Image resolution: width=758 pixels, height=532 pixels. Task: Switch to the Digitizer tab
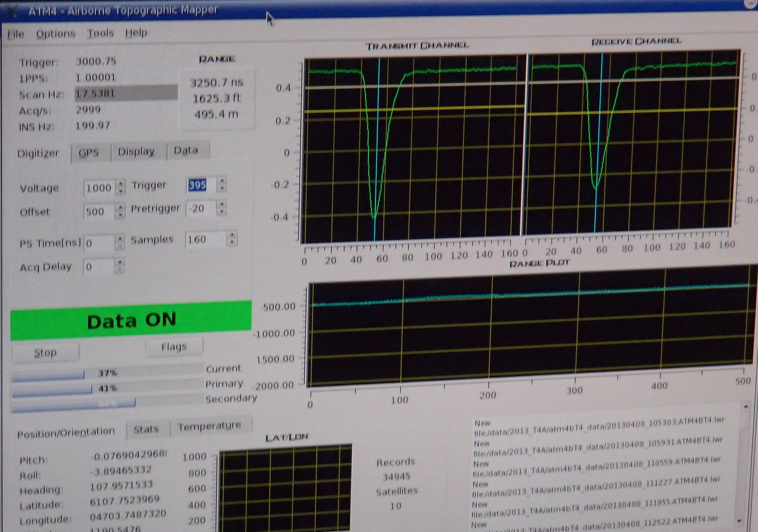coord(38,153)
